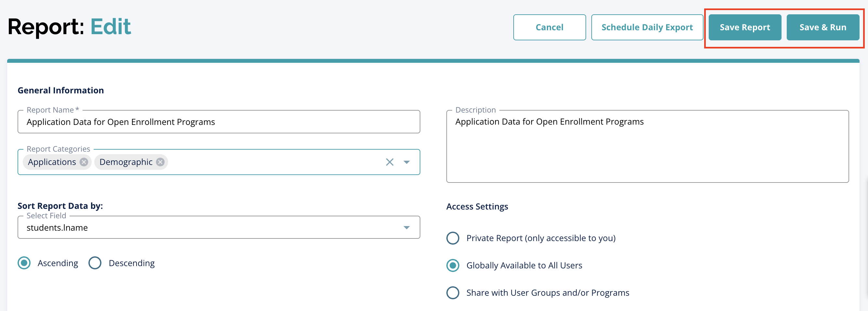
Task: Choose Globally Available to All Users
Action: 453,265
